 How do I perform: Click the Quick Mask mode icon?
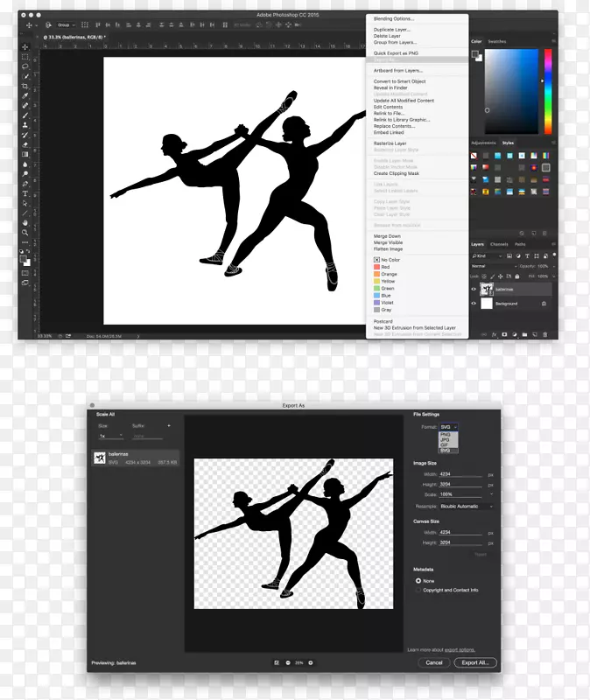coord(25,273)
